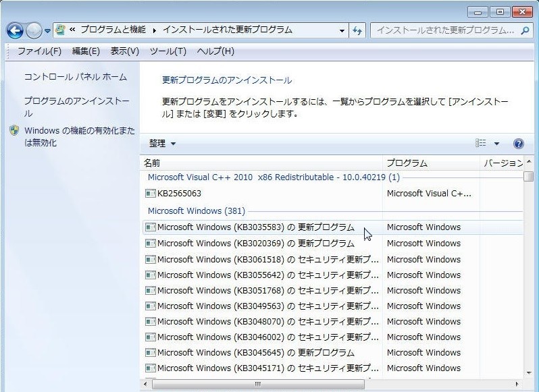Click the icon of KB3045171 row
Screen dimensions: 539x392
150,368
